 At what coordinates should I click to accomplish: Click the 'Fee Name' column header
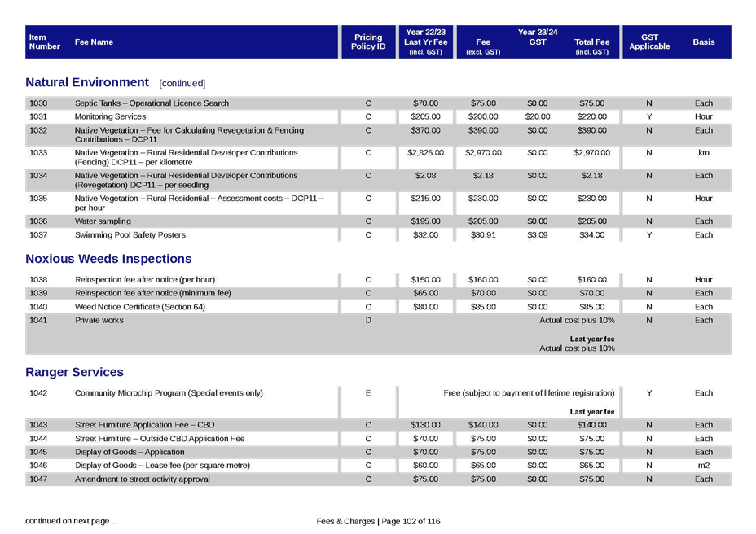[x=94, y=42]
